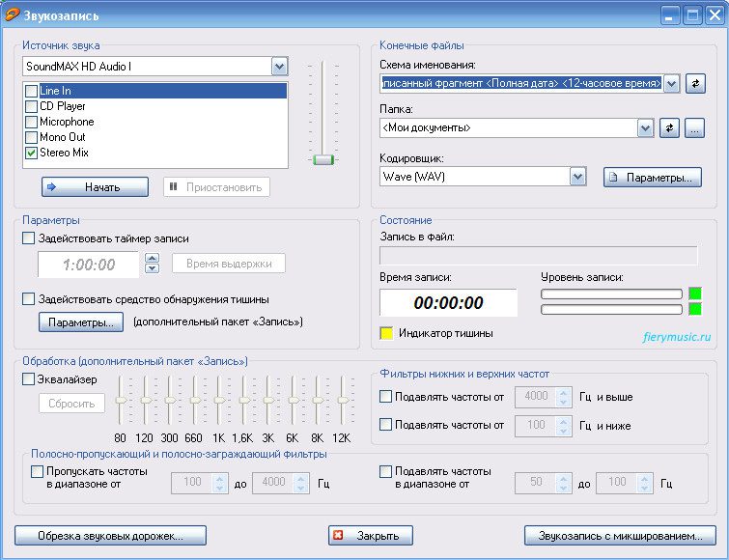Click the 1K equalizer slider
This screenshot has height=560, width=729.
[x=219, y=400]
